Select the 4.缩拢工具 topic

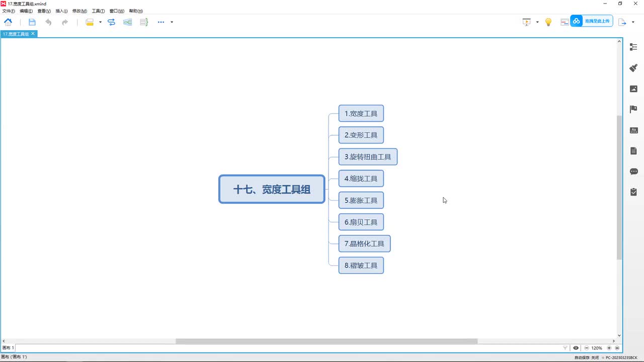pos(361,178)
